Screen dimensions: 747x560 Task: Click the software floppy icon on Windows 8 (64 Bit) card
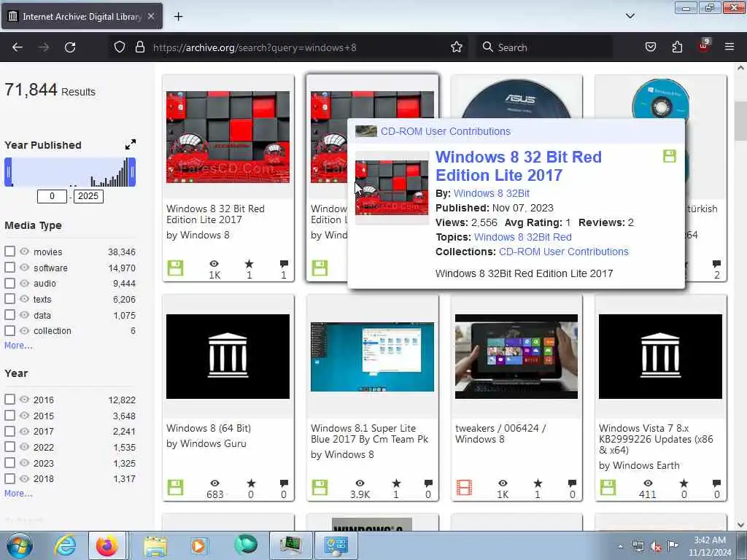(x=175, y=487)
